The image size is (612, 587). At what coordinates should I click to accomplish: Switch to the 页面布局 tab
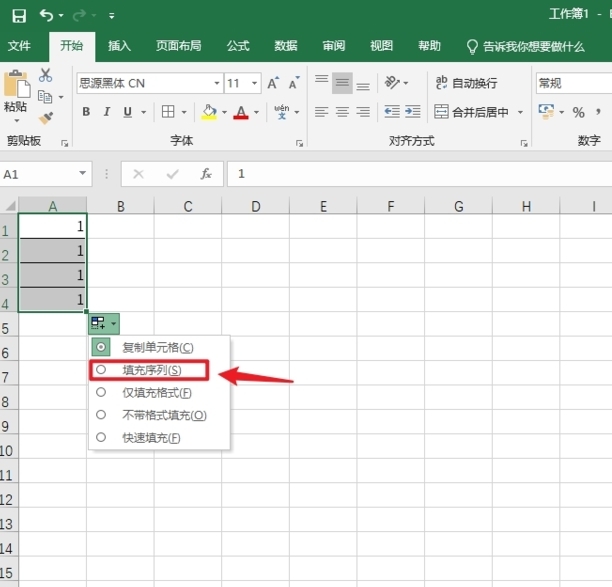click(179, 46)
